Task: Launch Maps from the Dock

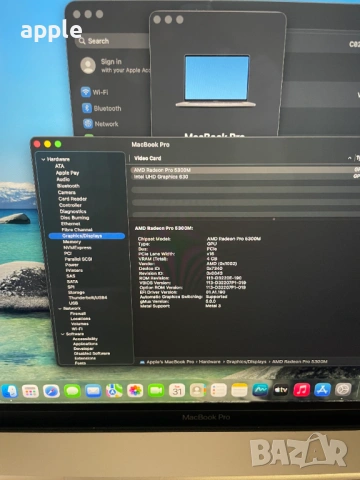Action: (114, 391)
